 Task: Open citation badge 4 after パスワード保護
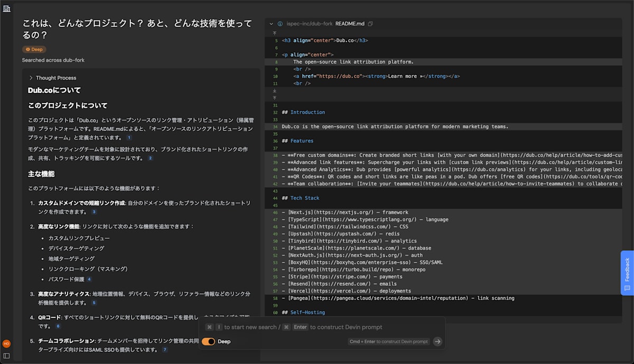point(89,279)
